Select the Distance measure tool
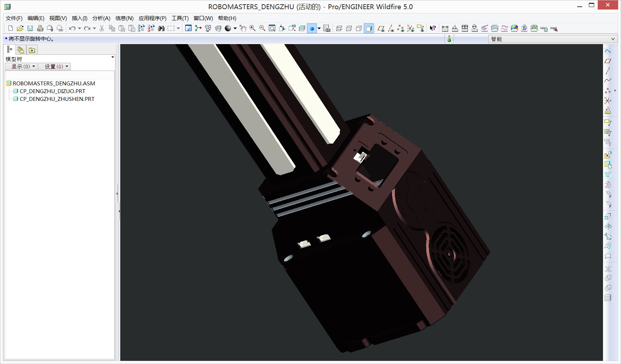 point(445,28)
